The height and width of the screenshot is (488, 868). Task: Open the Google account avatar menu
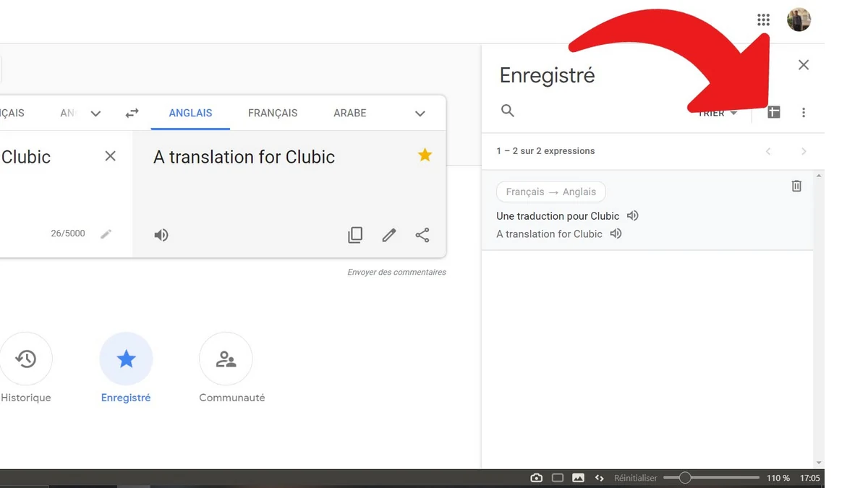(799, 20)
